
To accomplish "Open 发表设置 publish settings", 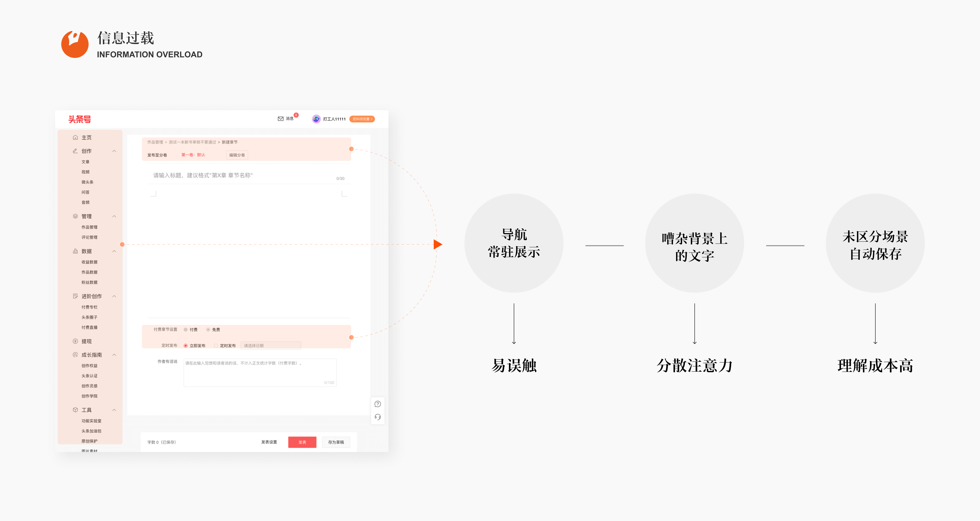I will pos(269,442).
